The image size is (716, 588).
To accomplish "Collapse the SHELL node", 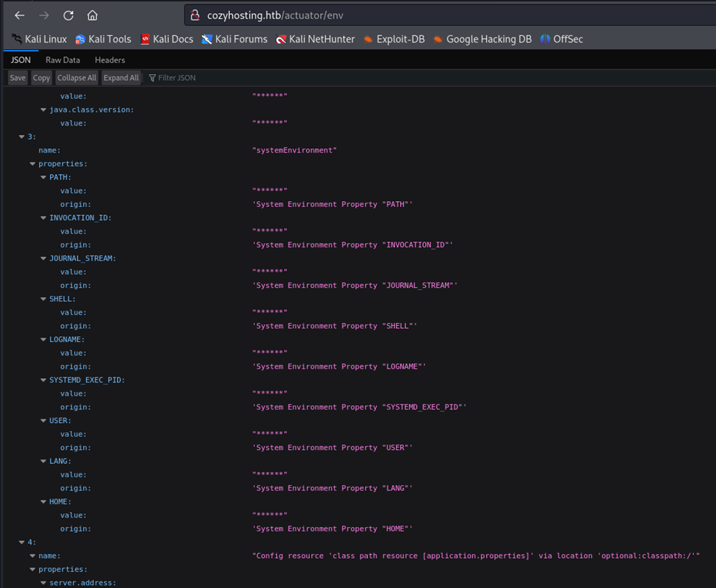I will tap(43, 299).
